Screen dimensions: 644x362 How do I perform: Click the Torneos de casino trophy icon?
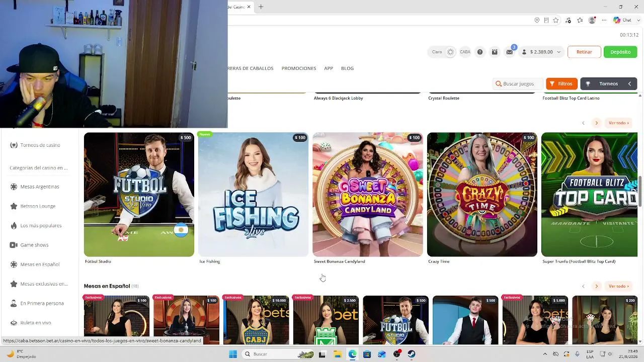pos(14,145)
